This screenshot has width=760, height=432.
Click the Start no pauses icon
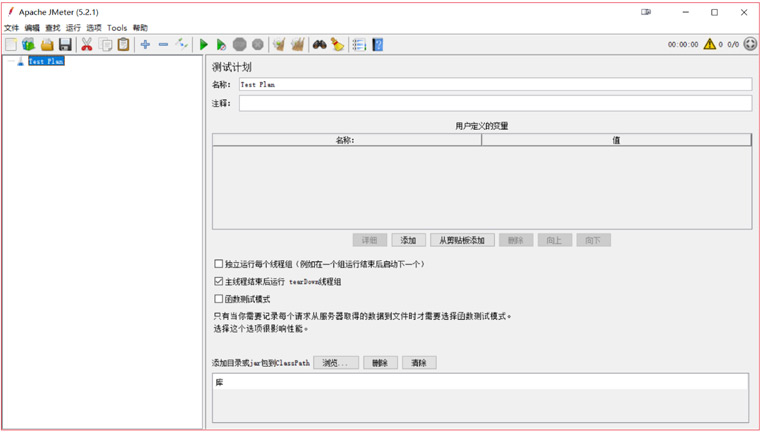(221, 45)
